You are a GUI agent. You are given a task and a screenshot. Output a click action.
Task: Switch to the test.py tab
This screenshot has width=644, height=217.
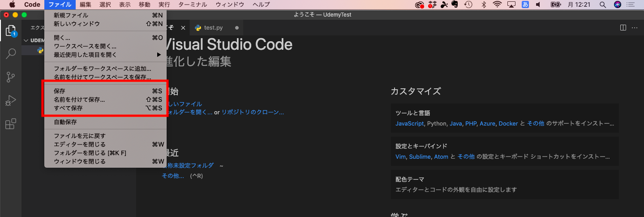213,28
